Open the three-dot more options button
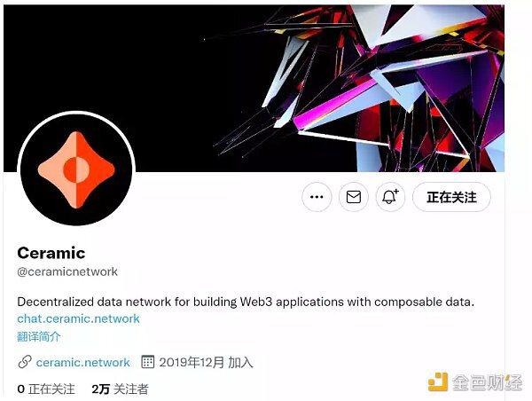The image size is (532, 401). (x=317, y=197)
